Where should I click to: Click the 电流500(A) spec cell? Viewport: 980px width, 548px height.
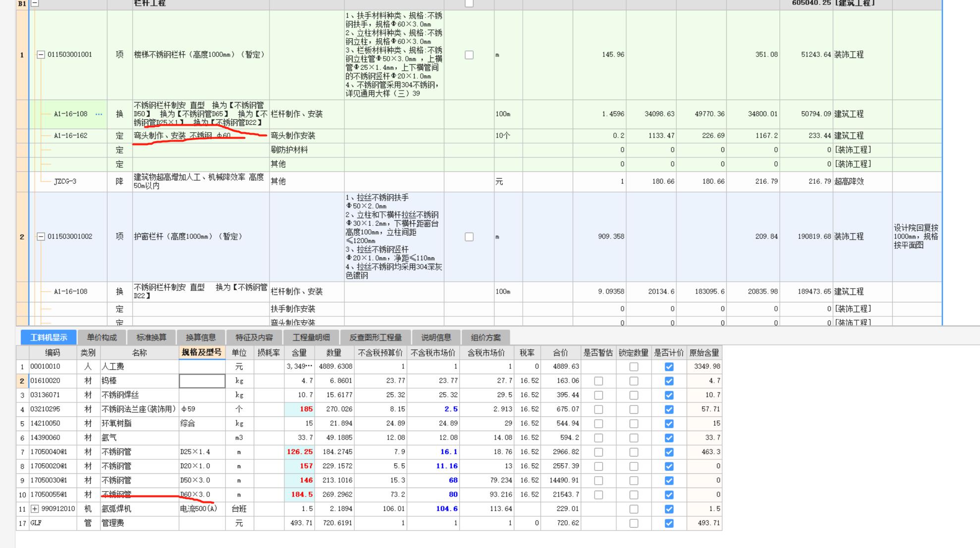[x=202, y=509]
